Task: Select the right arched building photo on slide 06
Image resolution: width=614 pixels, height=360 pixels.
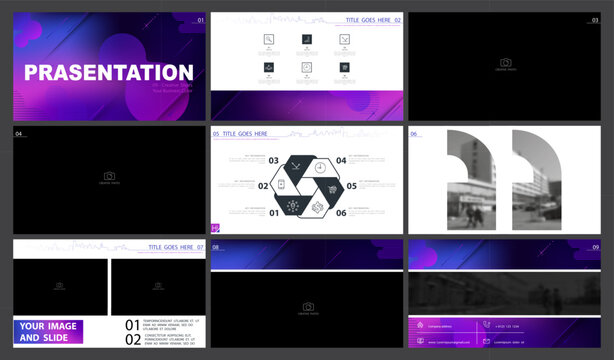Action: tap(536, 180)
